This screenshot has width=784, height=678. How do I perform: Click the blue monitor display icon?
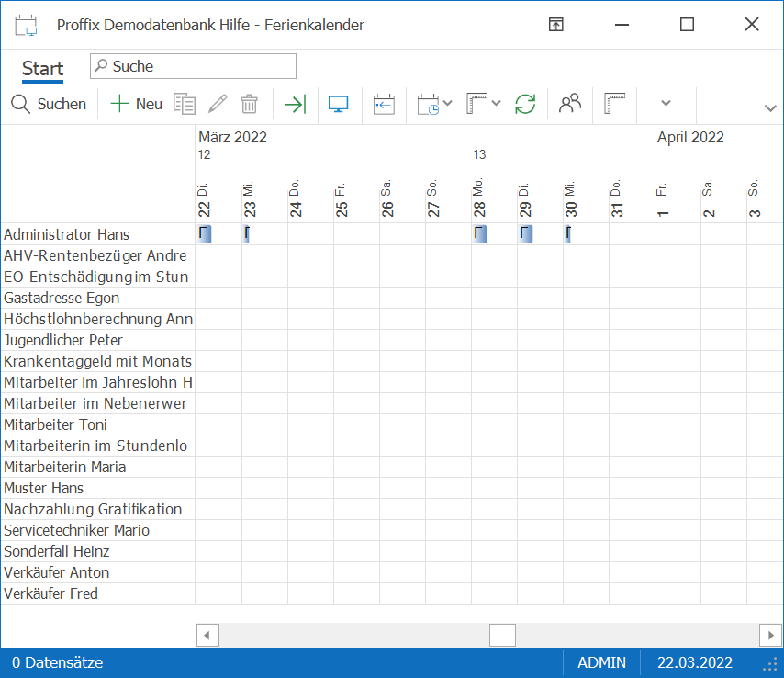[339, 104]
